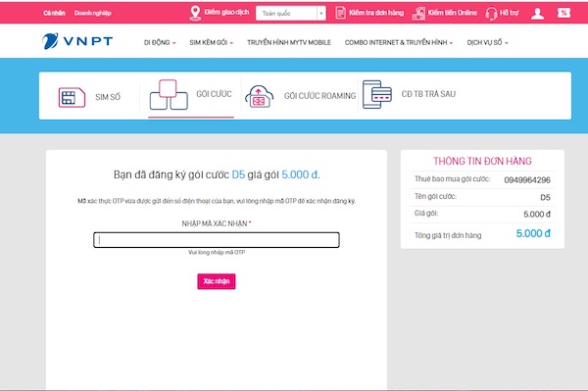
Task: Click the Tên gói cước value D5
Action: (545, 198)
